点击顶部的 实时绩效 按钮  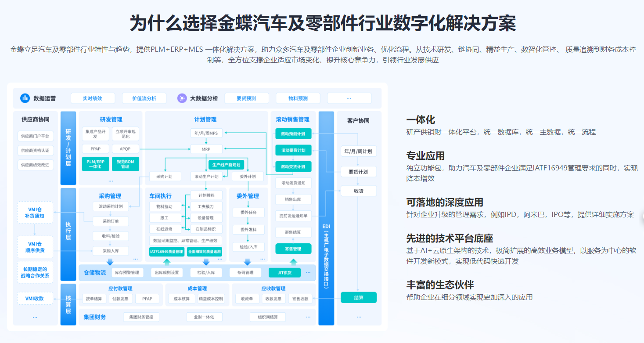coord(93,98)
